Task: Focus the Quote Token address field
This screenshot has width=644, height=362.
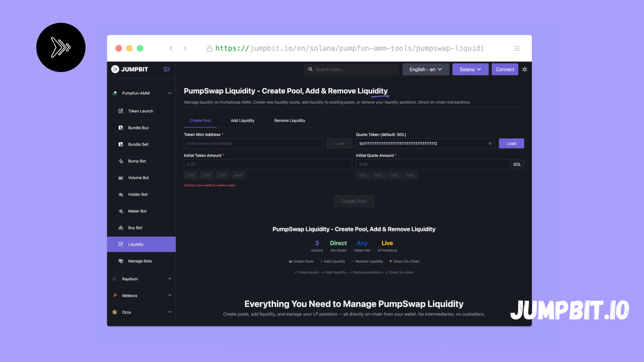Action: pyautogui.click(x=425, y=143)
